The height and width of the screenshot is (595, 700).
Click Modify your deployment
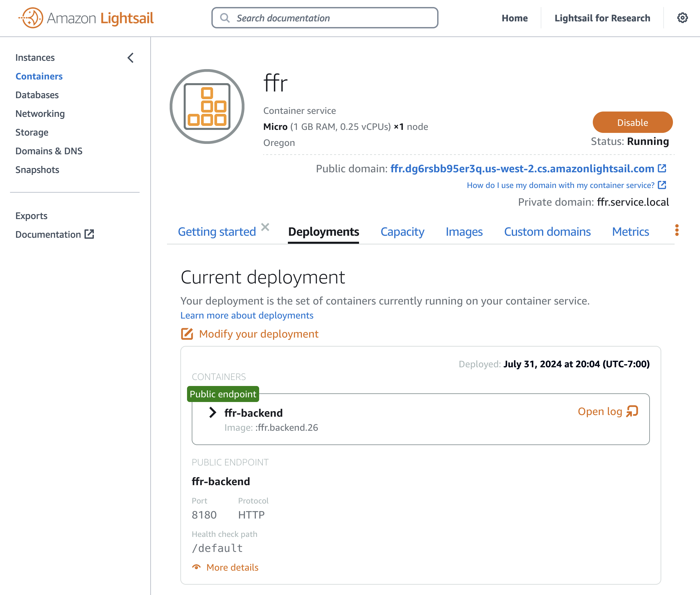pos(258,334)
